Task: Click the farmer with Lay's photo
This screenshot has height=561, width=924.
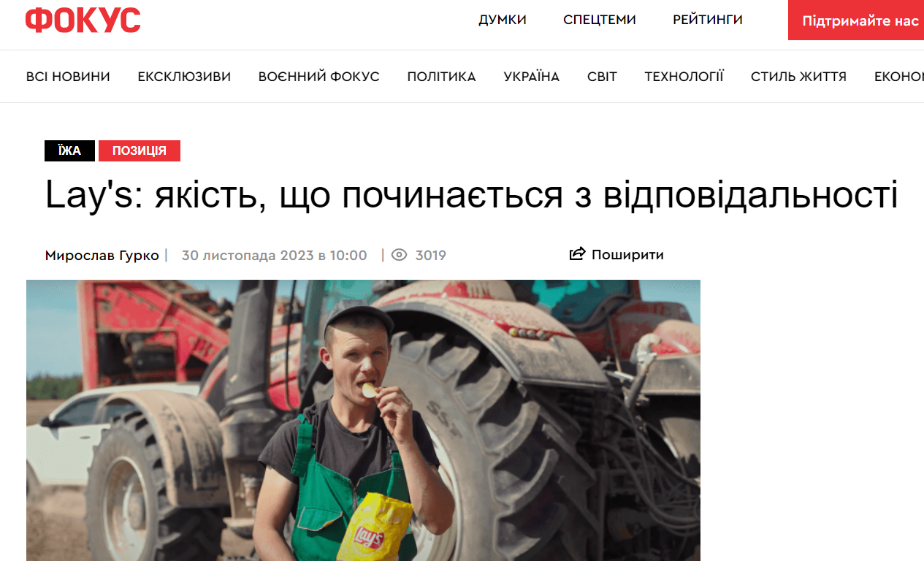Action: point(363,421)
